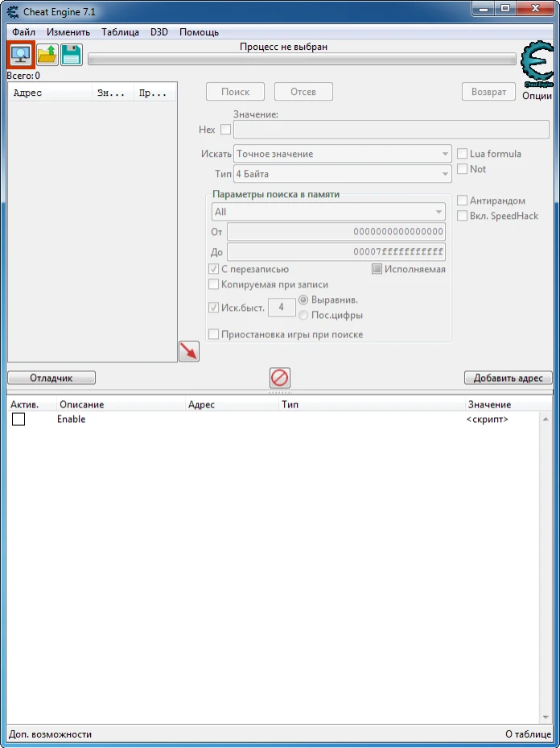
Task: Tick the Enable script row checkbox
Action: point(19,419)
